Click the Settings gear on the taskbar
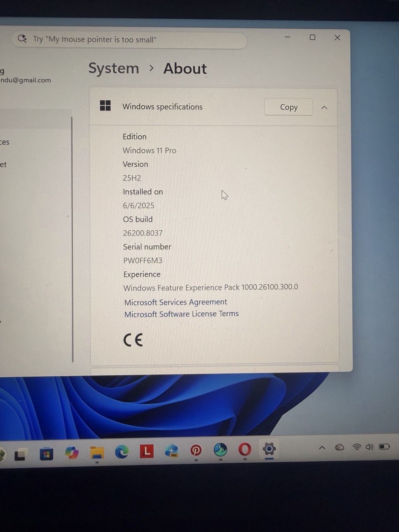The height and width of the screenshot is (532, 399). (x=269, y=449)
